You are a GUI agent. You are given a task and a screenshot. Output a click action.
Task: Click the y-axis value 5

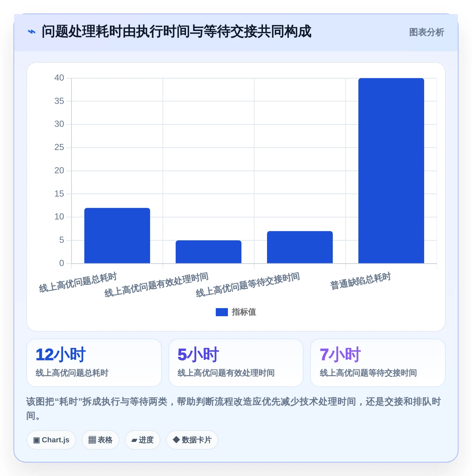(x=62, y=240)
